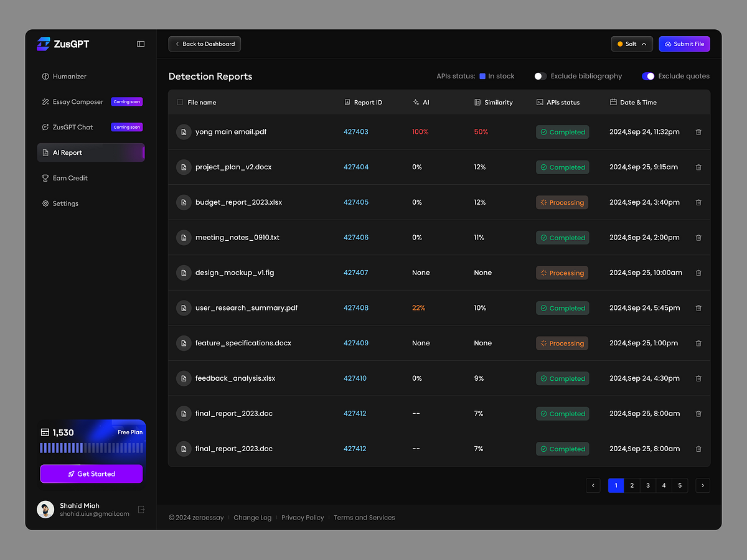The height and width of the screenshot is (560, 747).
Task: Open report ID 427403 link
Action: click(356, 132)
